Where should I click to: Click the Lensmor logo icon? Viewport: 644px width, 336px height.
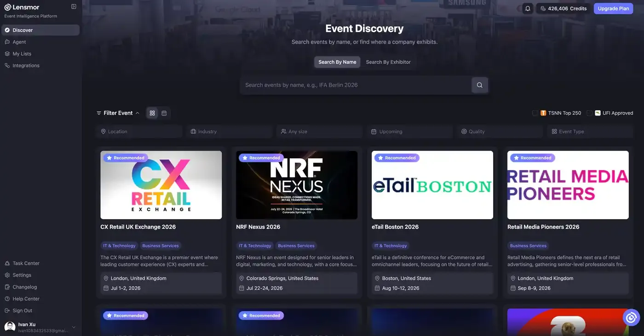(7, 7)
